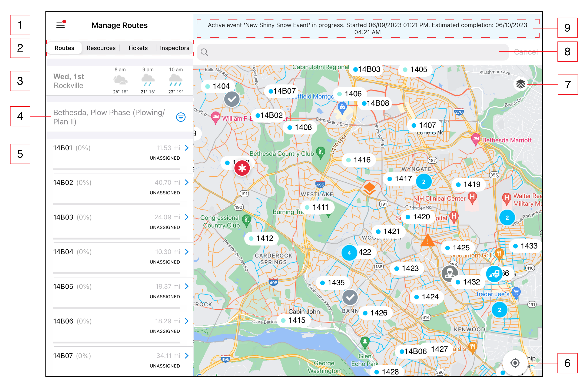588x388 pixels.
Task: Click the red asterisk map marker
Action: (x=242, y=168)
